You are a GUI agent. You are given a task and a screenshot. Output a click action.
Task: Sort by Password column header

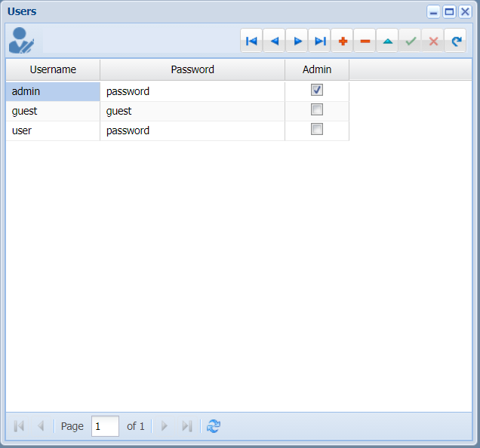pos(192,69)
